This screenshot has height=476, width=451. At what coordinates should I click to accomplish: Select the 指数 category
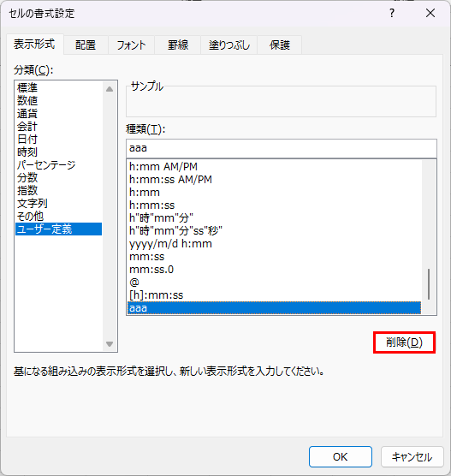pos(58,190)
